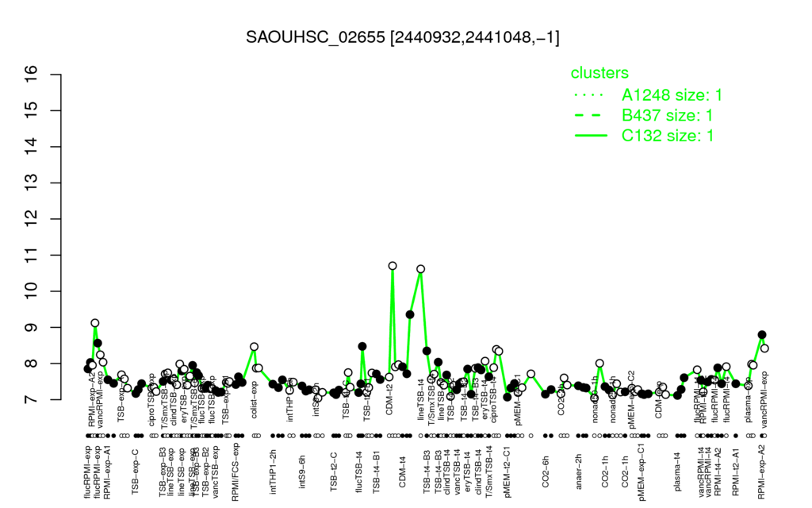Click y-axis tick label 16
Viewport: 812px width, 508px height.
pyautogui.click(x=31, y=75)
